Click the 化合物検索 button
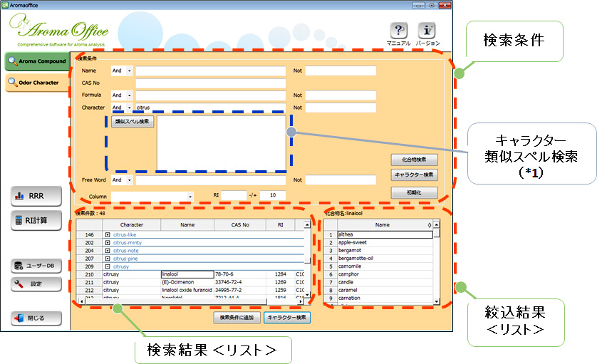The image size is (597, 364). [x=414, y=160]
